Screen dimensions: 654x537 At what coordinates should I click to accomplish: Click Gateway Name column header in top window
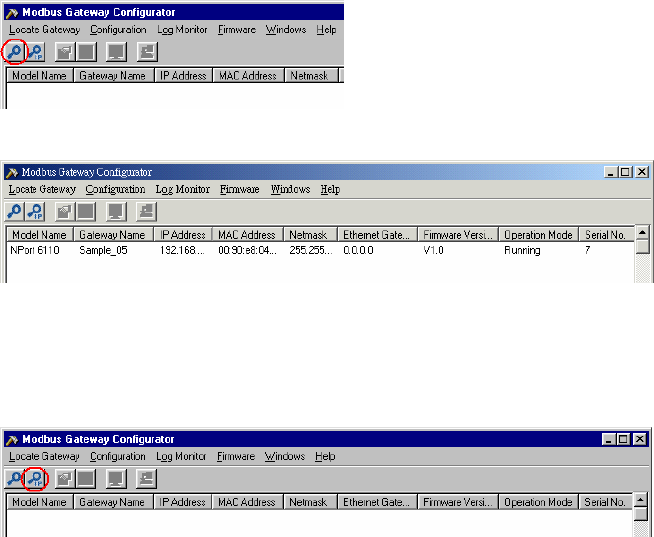[x=113, y=76]
